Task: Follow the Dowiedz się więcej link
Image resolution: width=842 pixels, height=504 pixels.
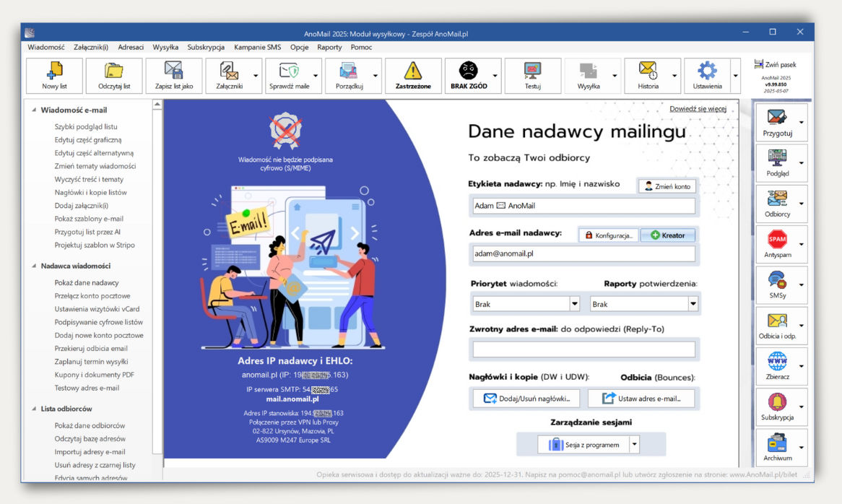Action: [698, 109]
